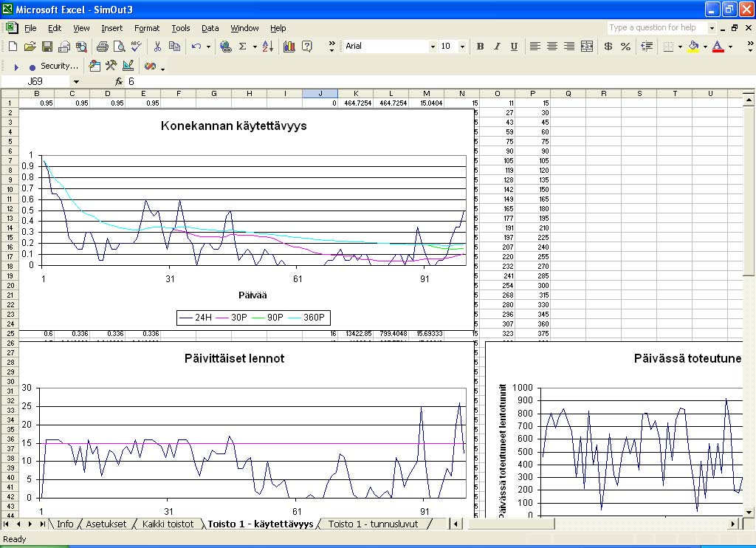Image resolution: width=756 pixels, height=548 pixels.
Task: Click the Merge and Center icon
Action: pos(587,47)
